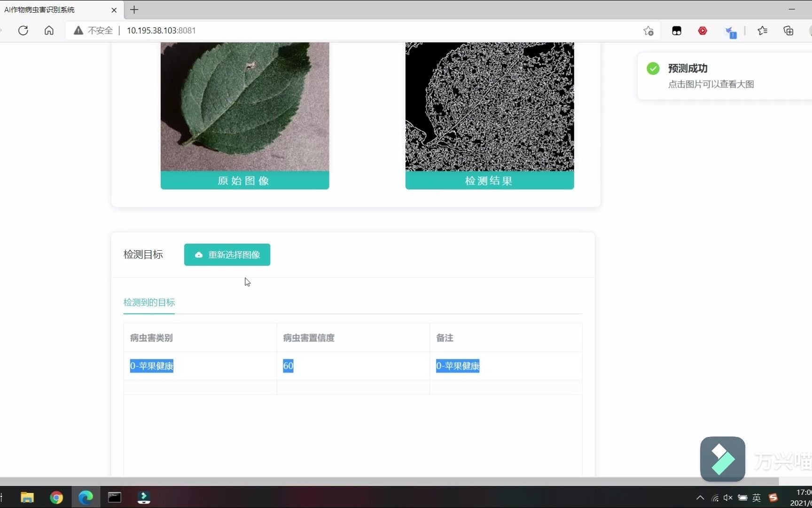Open the network status tray icon
The width and height of the screenshot is (812, 508).
[x=715, y=498]
